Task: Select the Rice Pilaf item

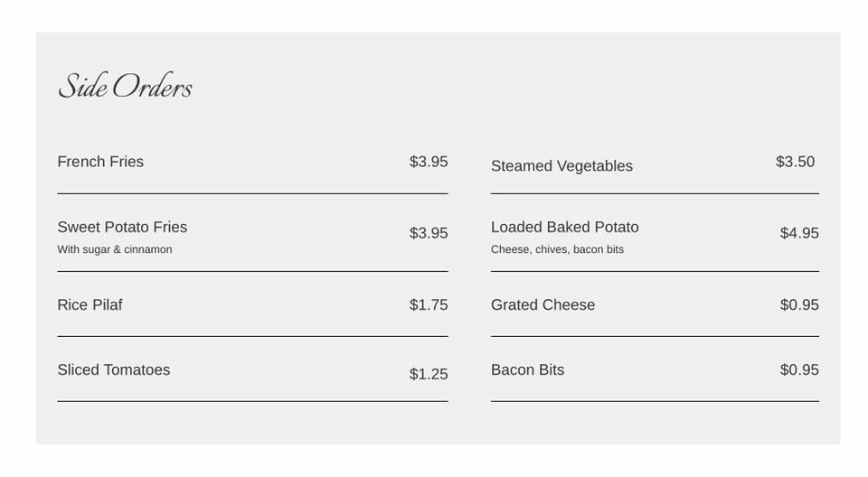Action: pyautogui.click(x=90, y=305)
